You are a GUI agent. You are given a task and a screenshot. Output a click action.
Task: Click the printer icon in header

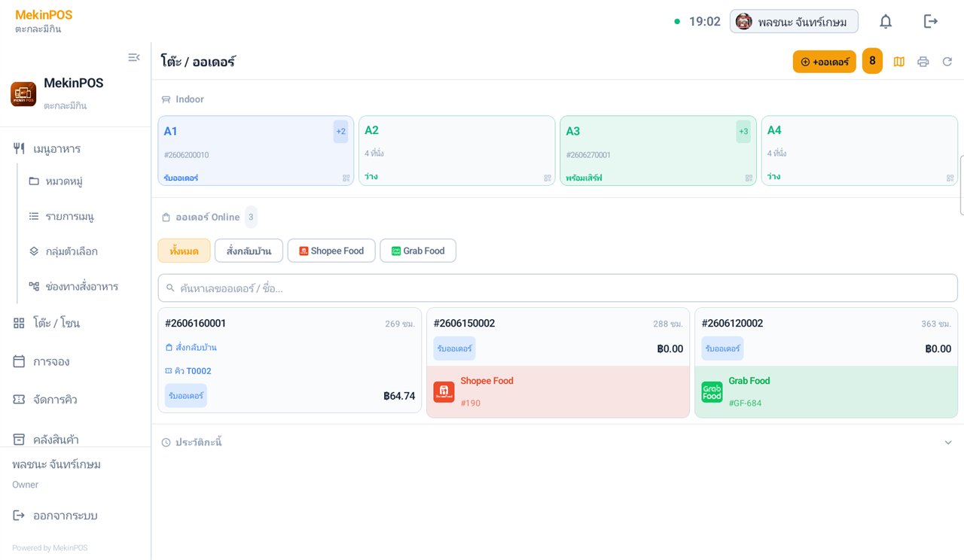[923, 62]
